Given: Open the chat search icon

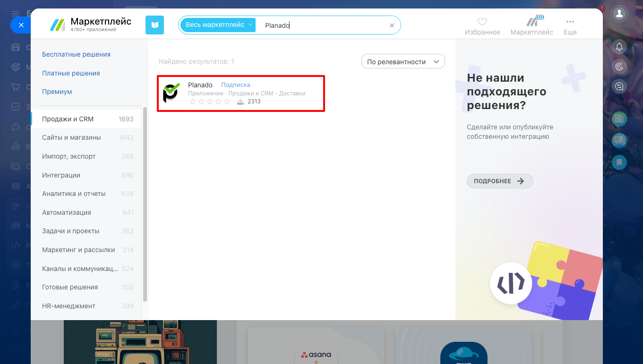Looking at the screenshot, I should (x=619, y=86).
